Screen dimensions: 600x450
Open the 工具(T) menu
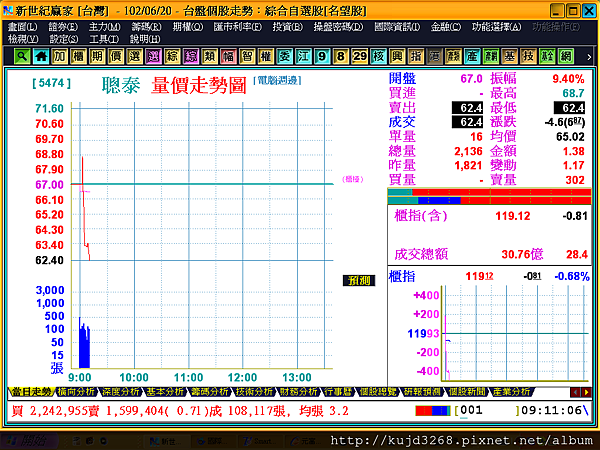pyautogui.click(x=104, y=39)
